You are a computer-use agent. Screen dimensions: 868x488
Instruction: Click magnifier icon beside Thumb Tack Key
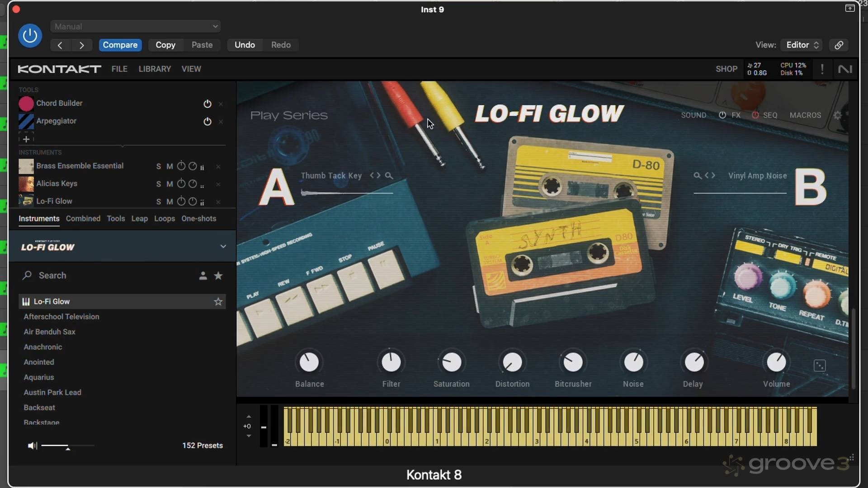coord(389,176)
